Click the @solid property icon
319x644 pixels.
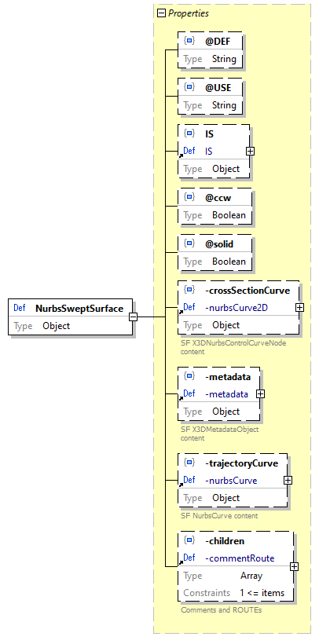coord(189,243)
